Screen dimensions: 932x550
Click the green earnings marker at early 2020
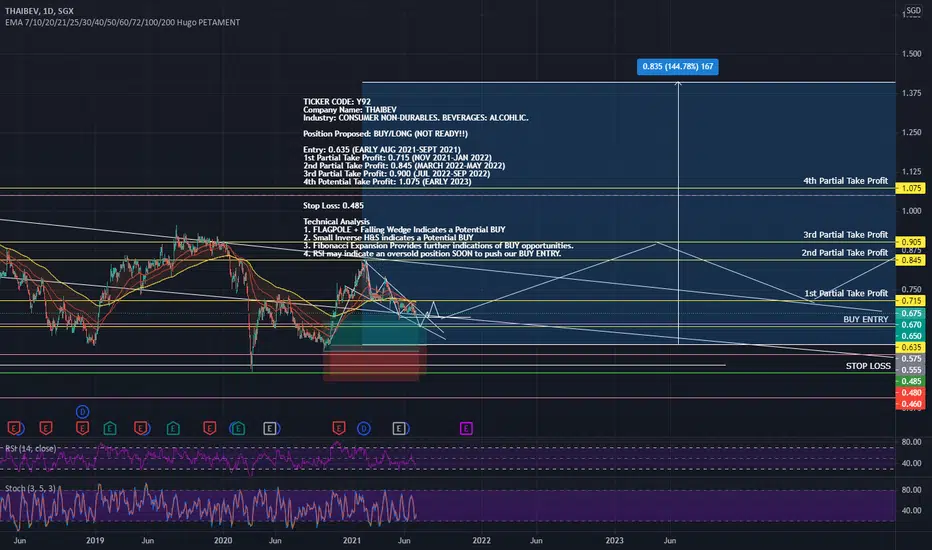coord(238,428)
